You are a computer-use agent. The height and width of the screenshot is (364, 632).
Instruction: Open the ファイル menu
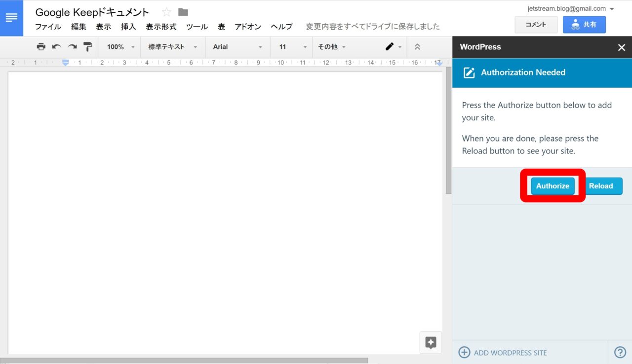pyautogui.click(x=48, y=27)
